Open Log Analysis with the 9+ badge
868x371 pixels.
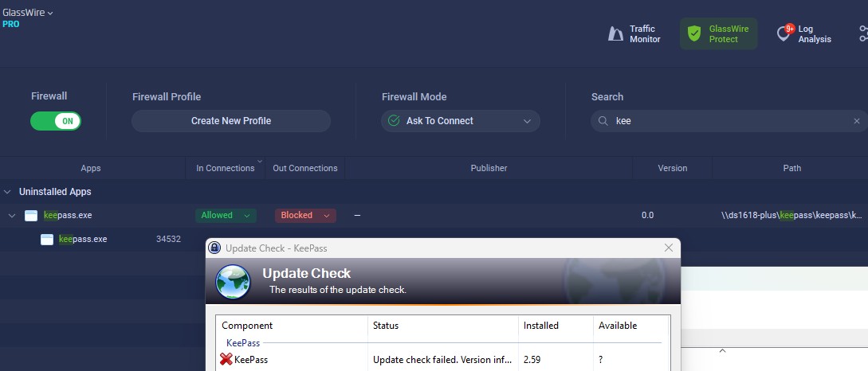(804, 34)
